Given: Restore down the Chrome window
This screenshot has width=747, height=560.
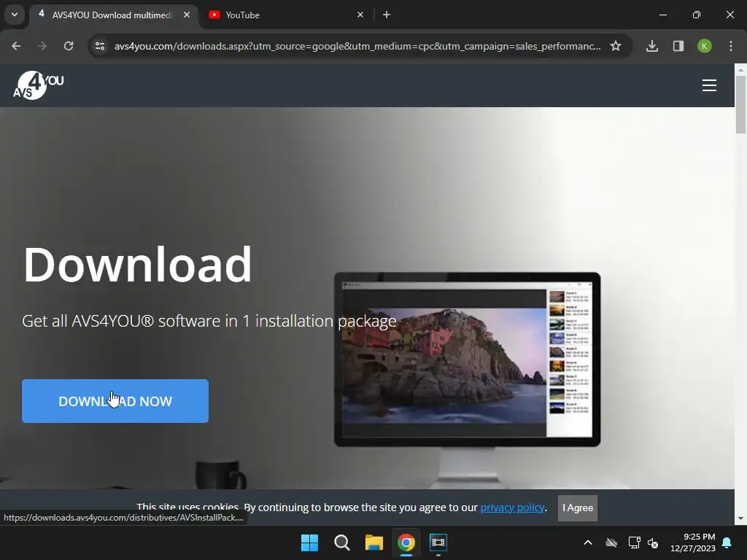Looking at the screenshot, I should pos(697,15).
